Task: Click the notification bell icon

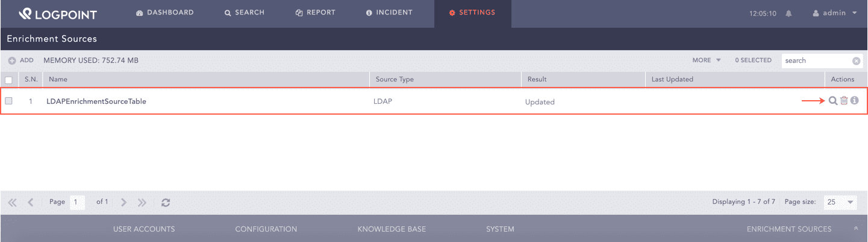Action: tap(788, 13)
